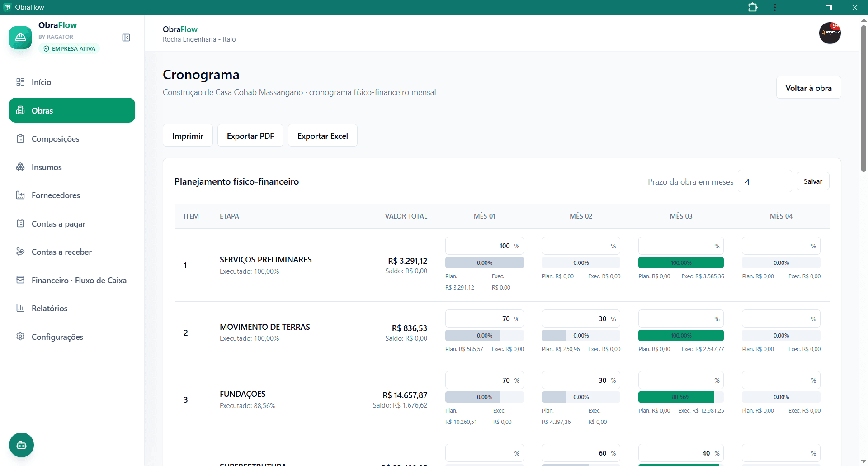Open the user profile avatar

click(830, 33)
